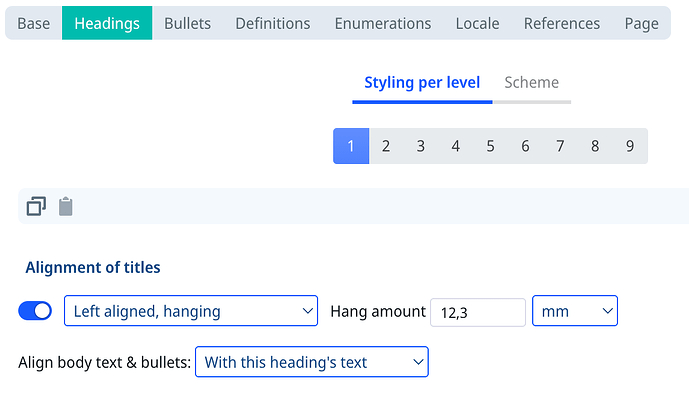Viewport: 689px width, 393px height.
Task: Select heading level 7
Action: tap(560, 146)
